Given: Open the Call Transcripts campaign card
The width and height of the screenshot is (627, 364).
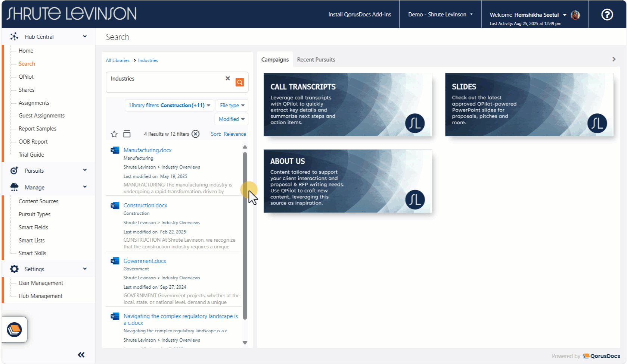Looking at the screenshot, I should coord(348,104).
